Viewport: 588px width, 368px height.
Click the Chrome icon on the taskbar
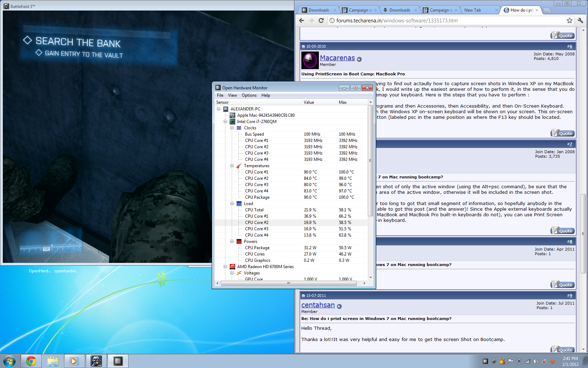point(31,361)
